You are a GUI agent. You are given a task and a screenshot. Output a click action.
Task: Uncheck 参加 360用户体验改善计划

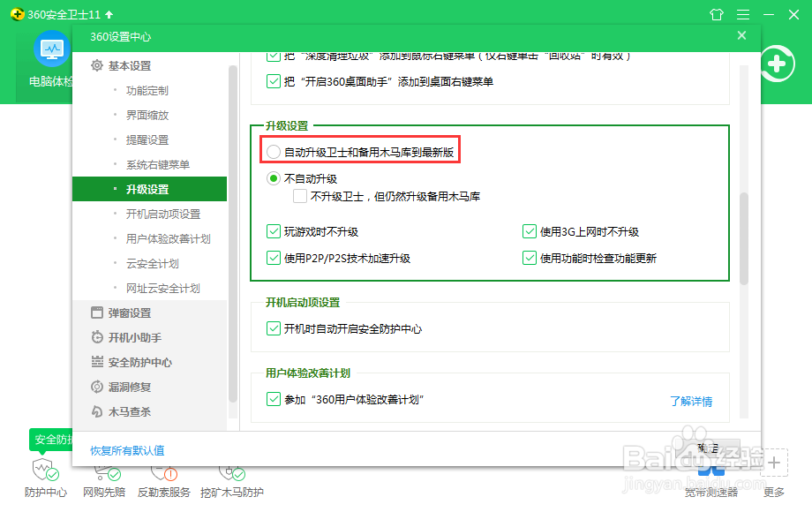pyautogui.click(x=274, y=399)
